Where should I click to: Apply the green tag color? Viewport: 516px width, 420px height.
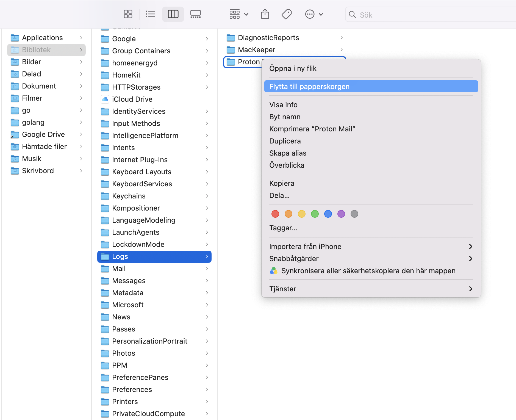315,214
